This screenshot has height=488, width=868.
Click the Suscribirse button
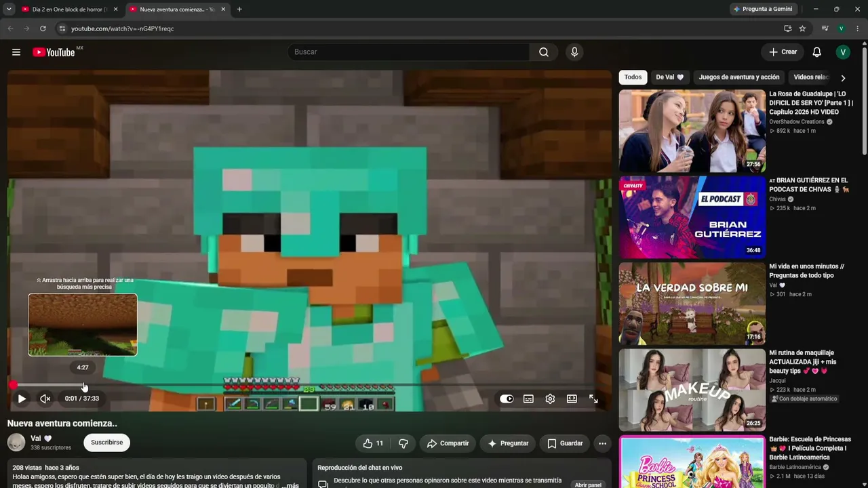point(106,443)
